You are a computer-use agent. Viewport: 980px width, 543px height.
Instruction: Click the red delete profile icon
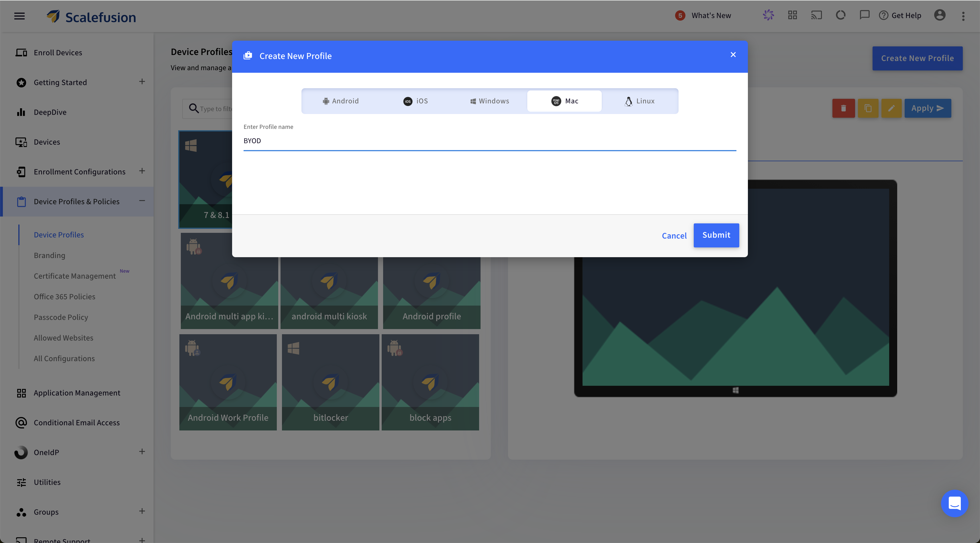(843, 108)
